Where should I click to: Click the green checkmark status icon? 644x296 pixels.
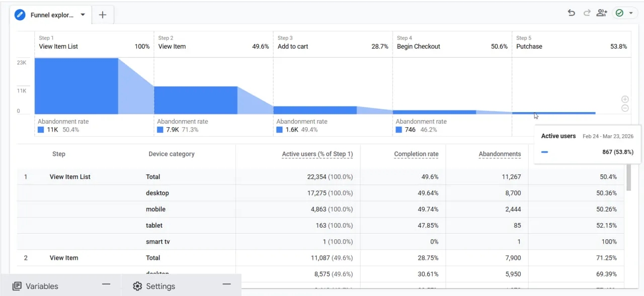click(619, 13)
